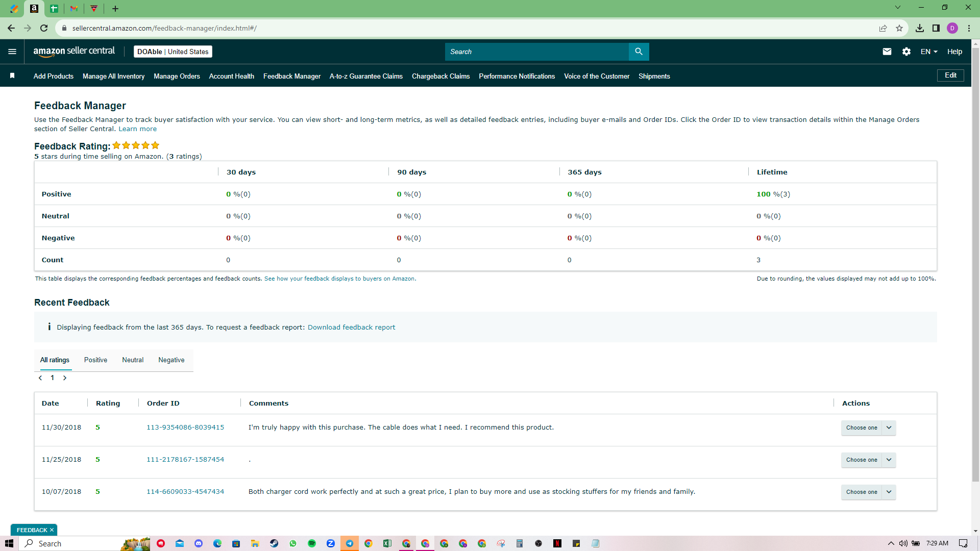Viewport: 980px width, 551px height.
Task: Open Netflix from the taskbar
Action: coord(557,543)
